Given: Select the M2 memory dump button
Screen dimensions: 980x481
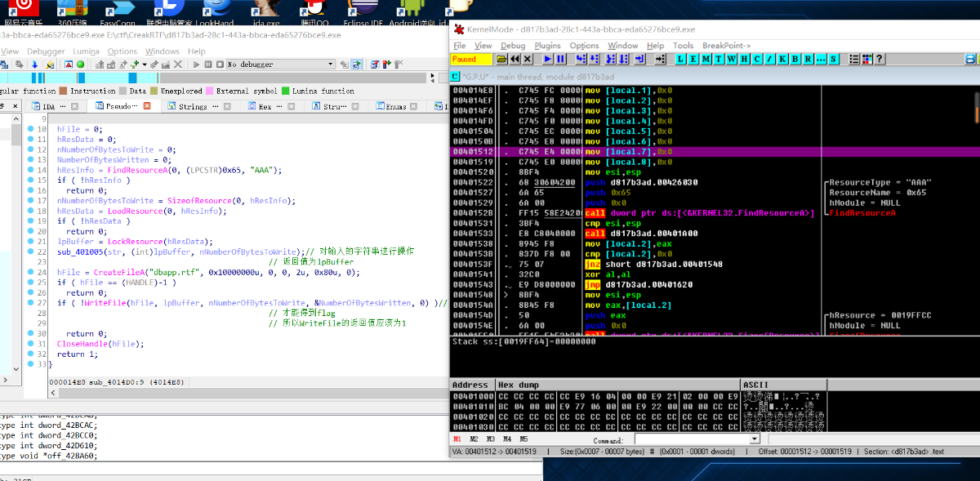Looking at the screenshot, I should (474, 439).
